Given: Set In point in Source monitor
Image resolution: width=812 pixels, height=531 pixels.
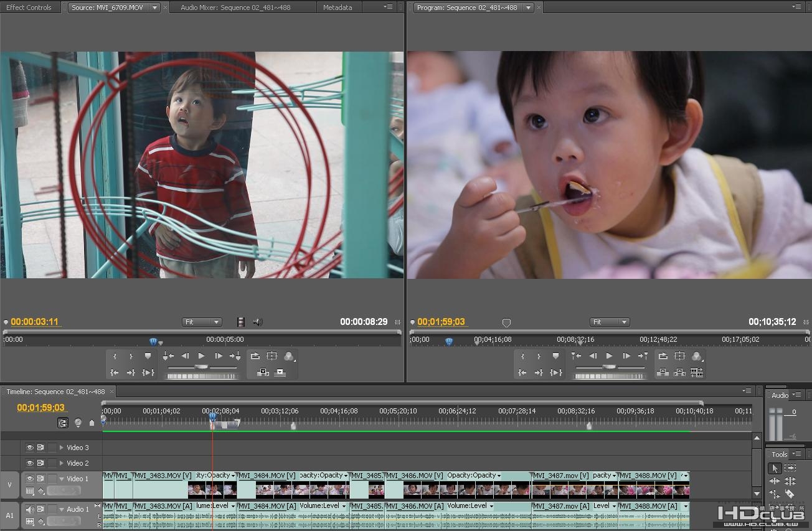Looking at the screenshot, I should (x=115, y=356).
